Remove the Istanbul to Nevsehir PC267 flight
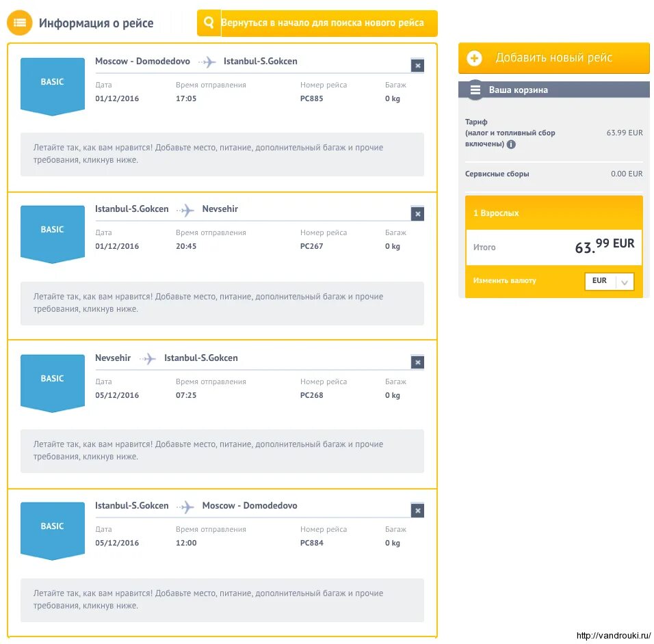The width and height of the screenshot is (654, 644). 417,214
